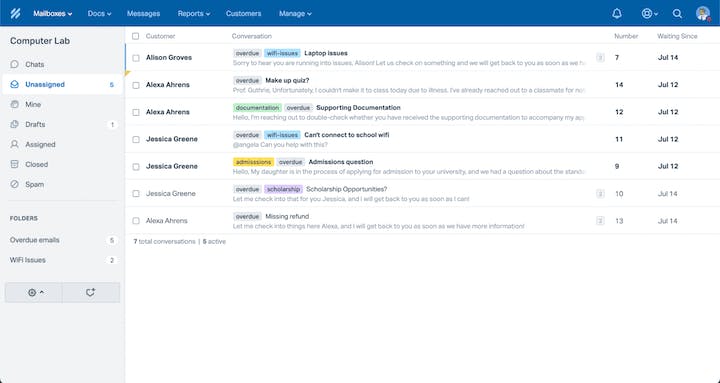The image size is (720, 383).
Task: Open the user avatar menu
Action: 703,13
